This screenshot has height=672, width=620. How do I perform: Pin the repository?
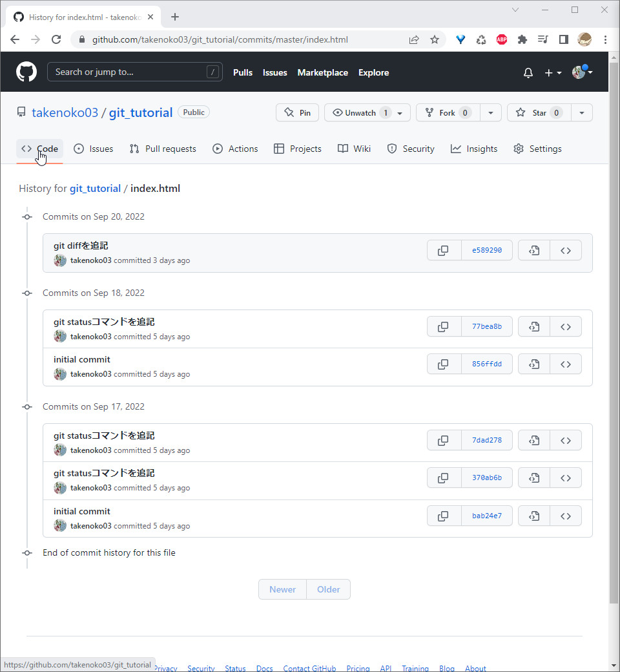297,113
